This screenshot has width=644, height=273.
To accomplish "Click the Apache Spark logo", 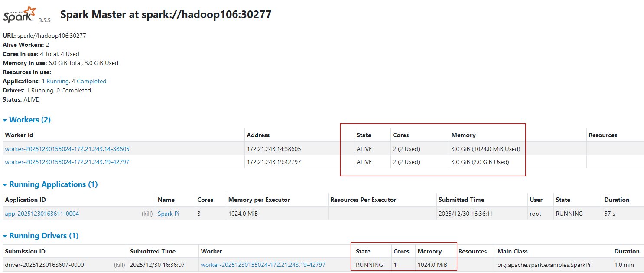I will pyautogui.click(x=20, y=14).
